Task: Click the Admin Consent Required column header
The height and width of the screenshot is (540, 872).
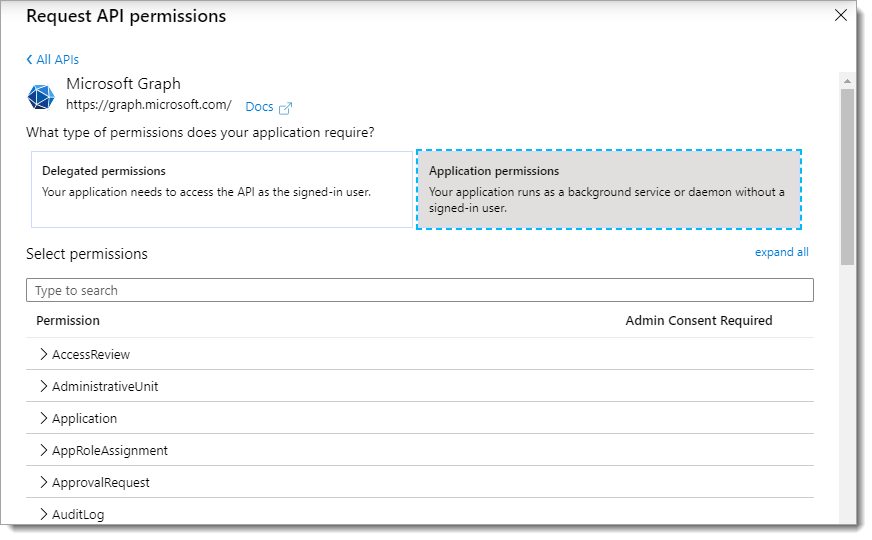Action: 698,321
